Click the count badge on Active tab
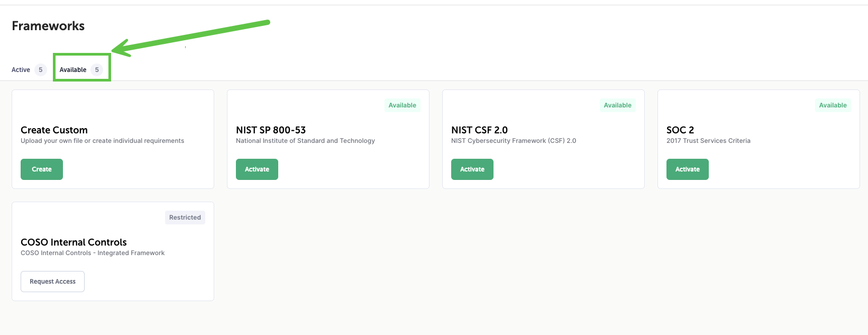 tap(41, 70)
